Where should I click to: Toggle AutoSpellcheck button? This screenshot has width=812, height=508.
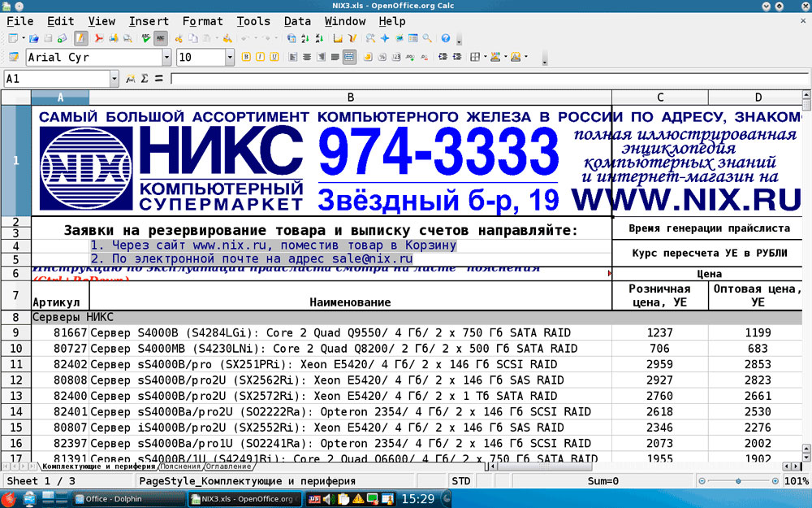click(160, 38)
